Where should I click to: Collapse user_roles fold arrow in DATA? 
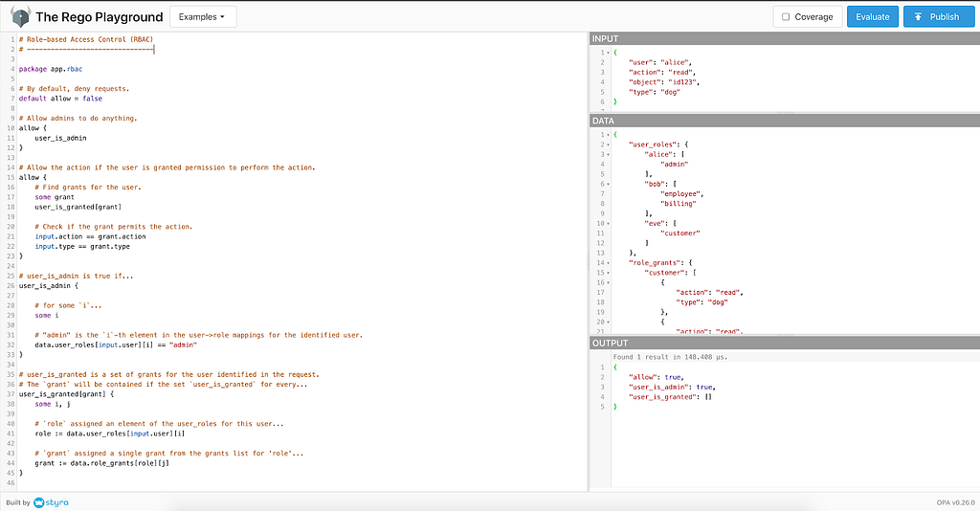[608, 144]
